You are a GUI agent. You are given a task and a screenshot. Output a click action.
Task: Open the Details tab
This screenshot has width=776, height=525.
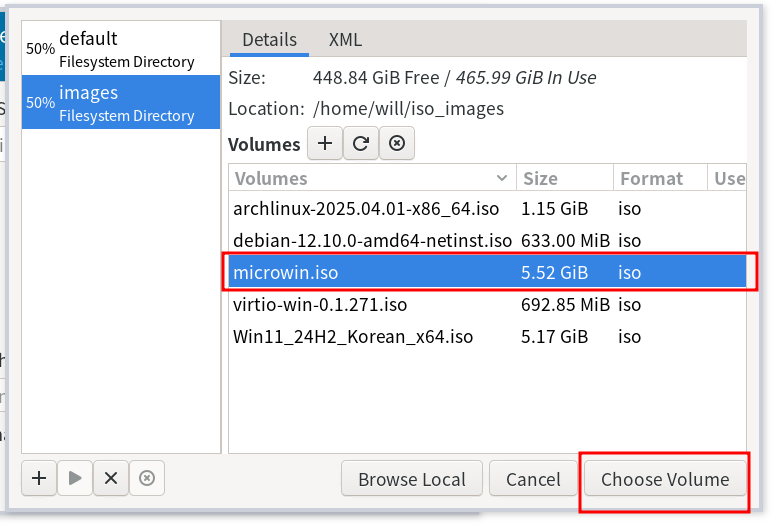pos(269,40)
